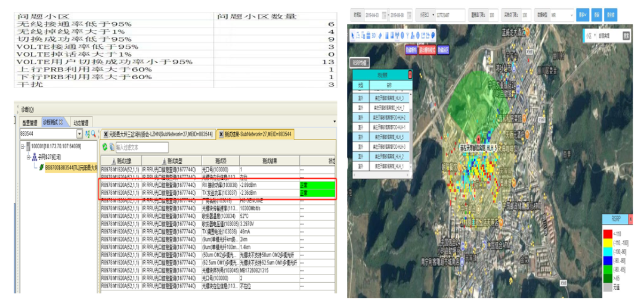Click the yellow (-110,-100] swatch in RSRP legend

point(608,242)
